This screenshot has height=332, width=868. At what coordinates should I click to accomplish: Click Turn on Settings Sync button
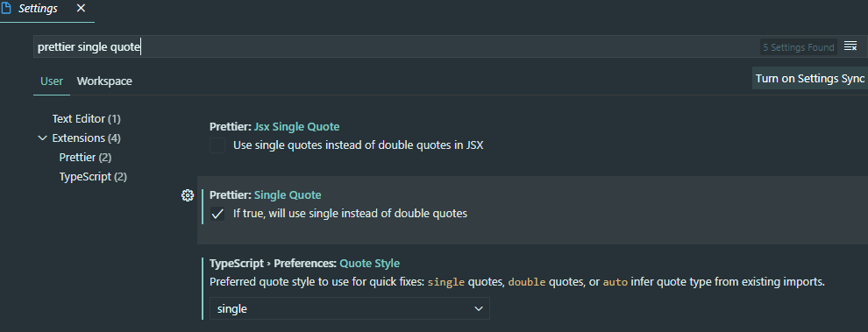click(810, 78)
